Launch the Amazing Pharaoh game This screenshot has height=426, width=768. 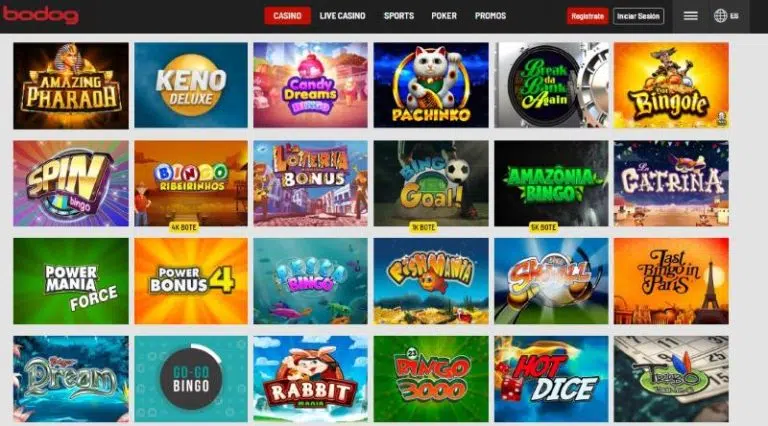pyautogui.click(x=71, y=86)
